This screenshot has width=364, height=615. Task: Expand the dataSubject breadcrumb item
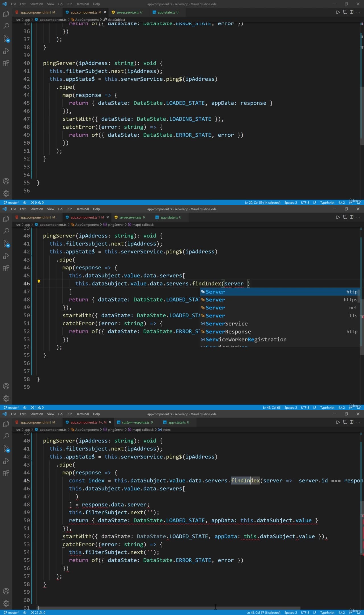pos(116,20)
